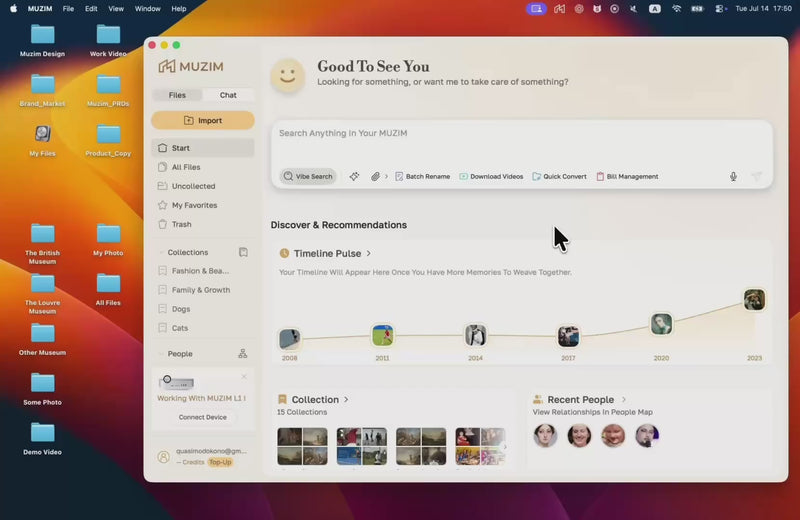Switch to the Chat tab
The image size is (800, 520).
pyautogui.click(x=228, y=95)
